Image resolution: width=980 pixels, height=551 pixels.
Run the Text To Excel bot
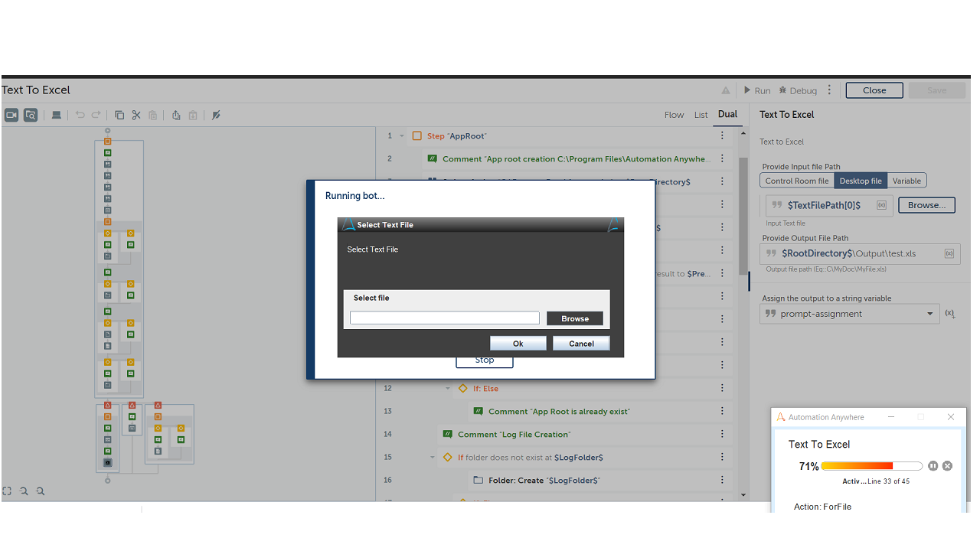point(757,90)
